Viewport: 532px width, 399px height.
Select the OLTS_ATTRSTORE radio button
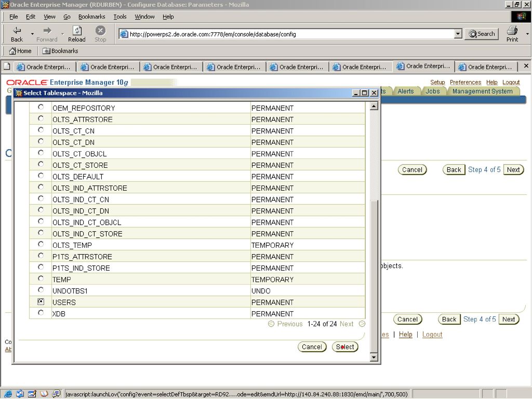41,118
